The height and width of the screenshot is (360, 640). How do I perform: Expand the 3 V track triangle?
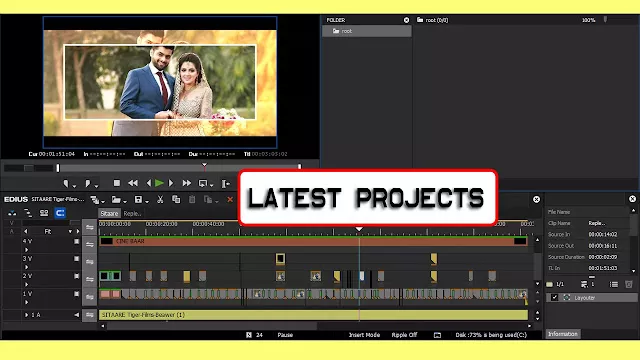click(x=27, y=267)
